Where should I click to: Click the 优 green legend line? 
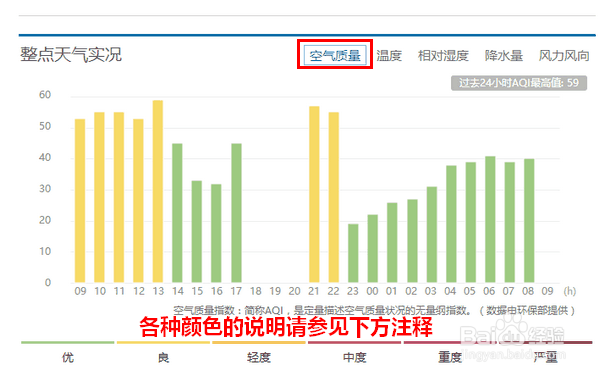pos(68,342)
